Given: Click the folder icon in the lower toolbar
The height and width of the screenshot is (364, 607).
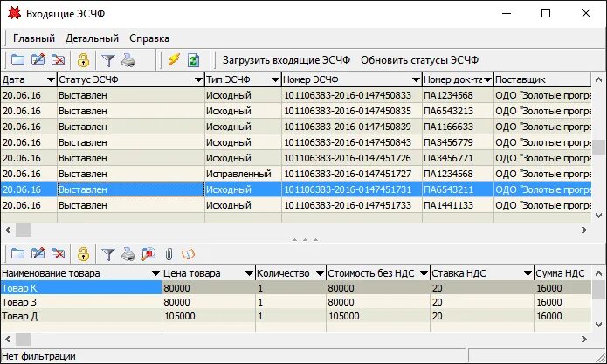Looking at the screenshot, I should tap(17, 254).
